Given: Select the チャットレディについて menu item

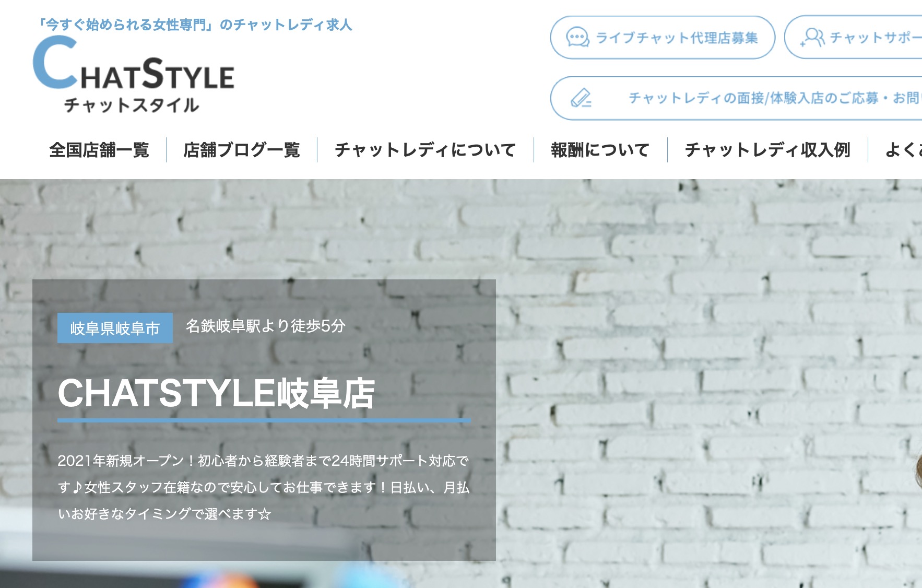Looking at the screenshot, I should (x=425, y=150).
